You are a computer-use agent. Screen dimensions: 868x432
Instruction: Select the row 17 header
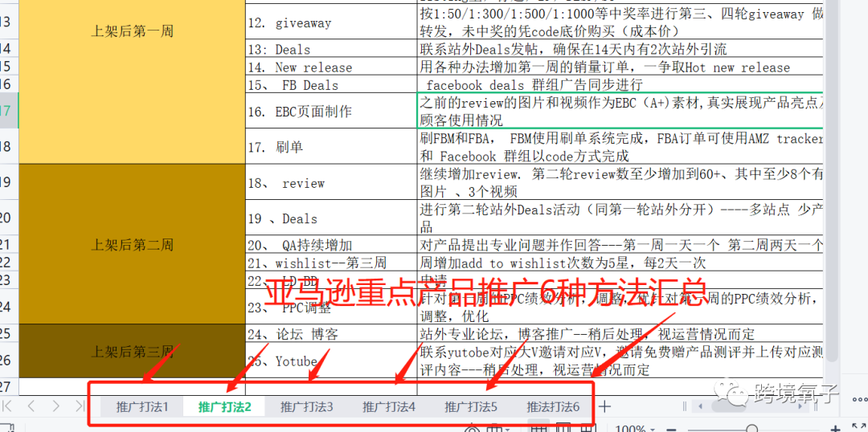pos(9,111)
